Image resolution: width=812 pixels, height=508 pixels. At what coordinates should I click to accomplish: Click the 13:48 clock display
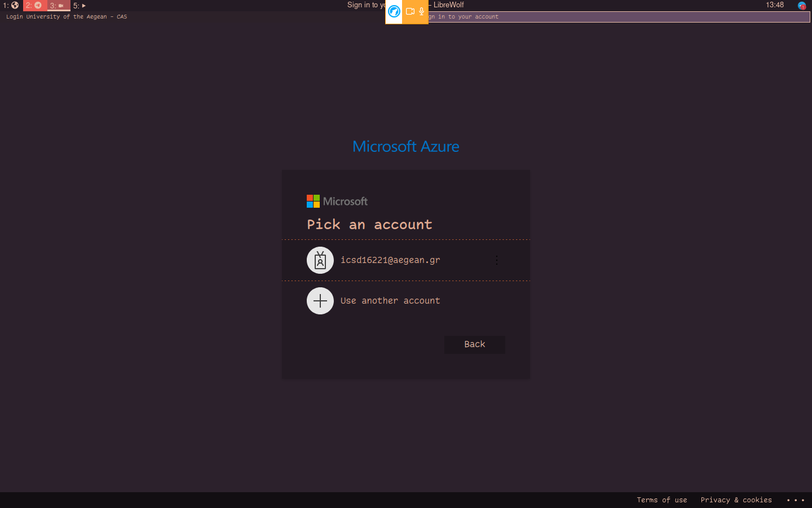775,5
